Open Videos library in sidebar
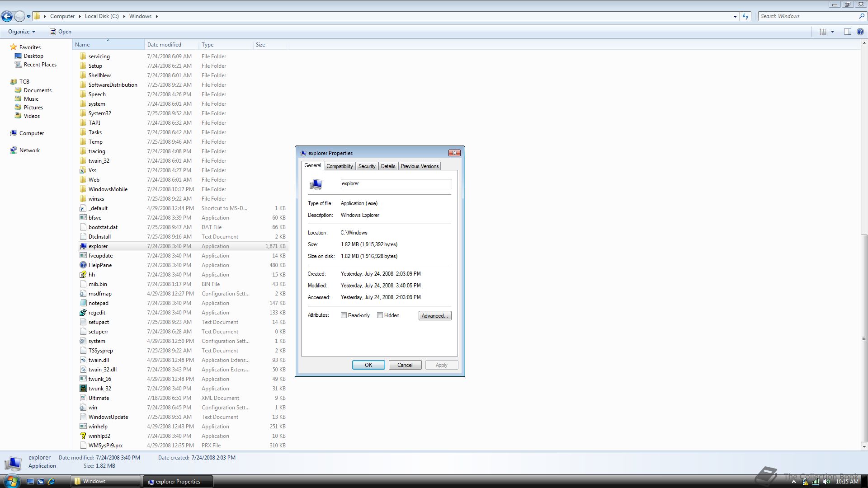Image resolution: width=868 pixels, height=488 pixels. click(x=32, y=116)
